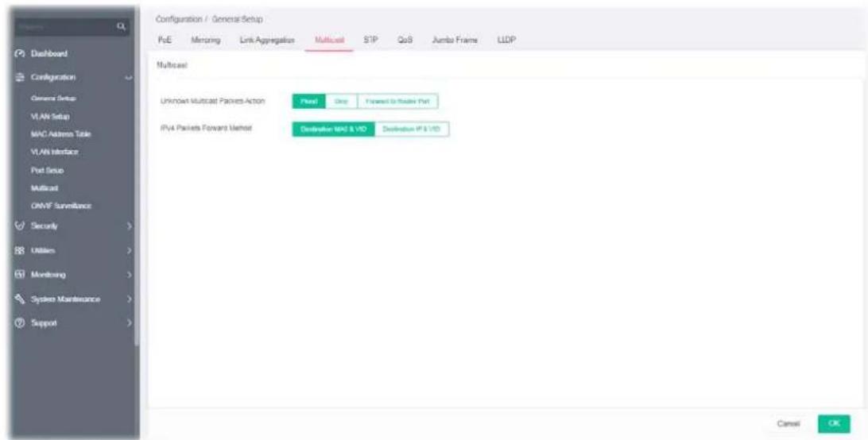
Task: Collapse the Configuration section chevron
Action: (129, 78)
